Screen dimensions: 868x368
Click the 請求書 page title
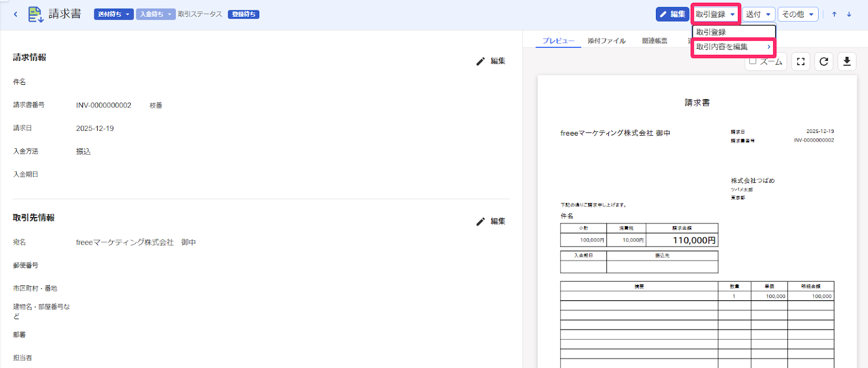tap(65, 14)
